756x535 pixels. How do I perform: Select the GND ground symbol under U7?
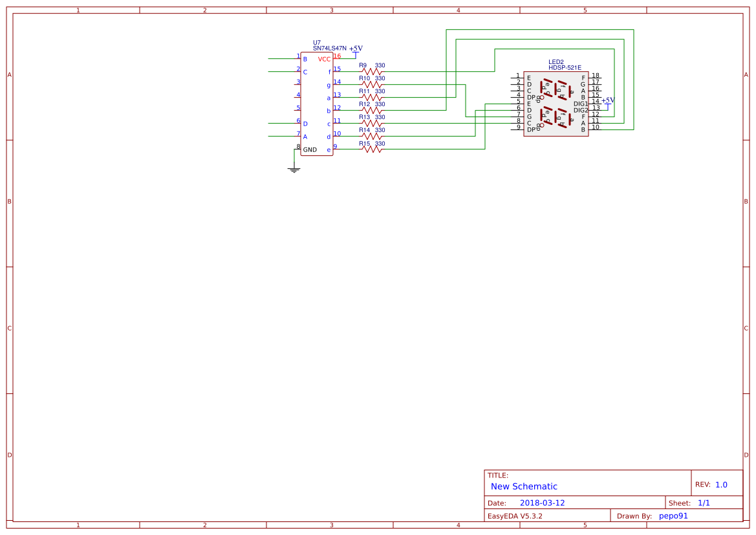click(294, 168)
